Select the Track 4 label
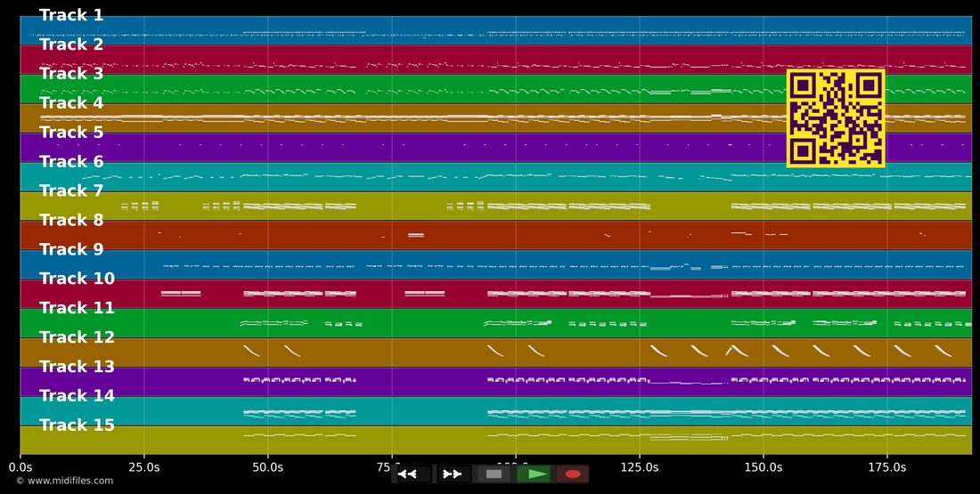 click(x=71, y=103)
